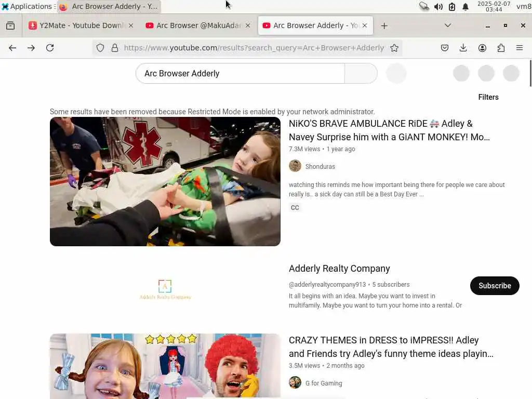The height and width of the screenshot is (399, 532).
Task: Open the battery power tray icon
Action: tap(452, 7)
